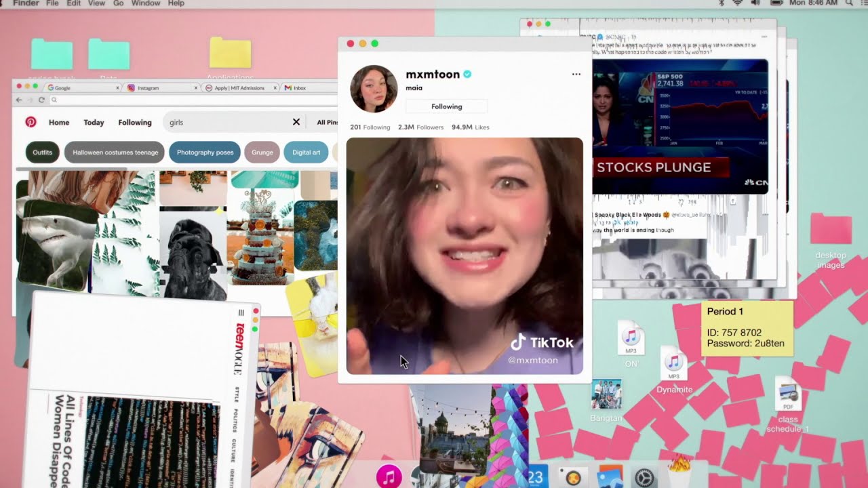This screenshot has width=868, height=488.
Task: Open the File menu
Action: (52, 3)
